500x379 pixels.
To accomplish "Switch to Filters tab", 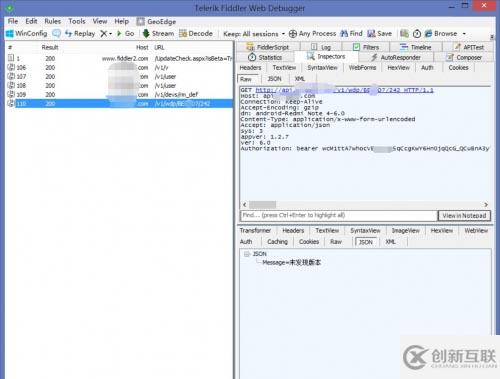I will coord(366,47).
